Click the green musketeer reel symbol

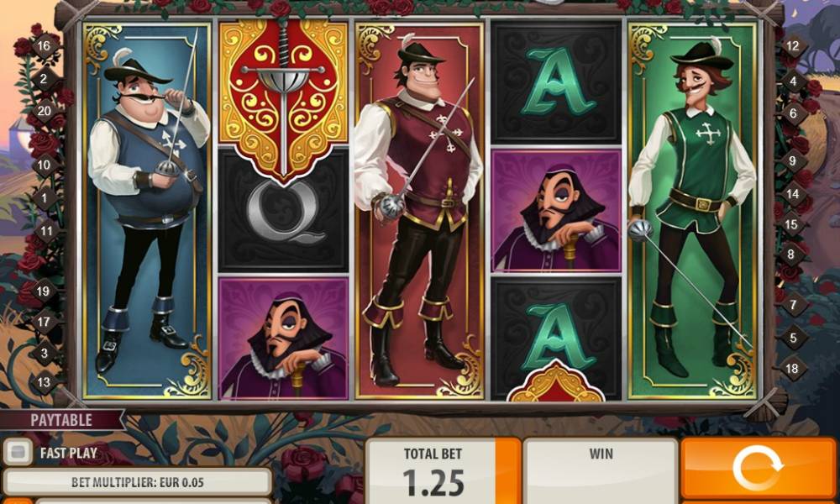(693, 210)
